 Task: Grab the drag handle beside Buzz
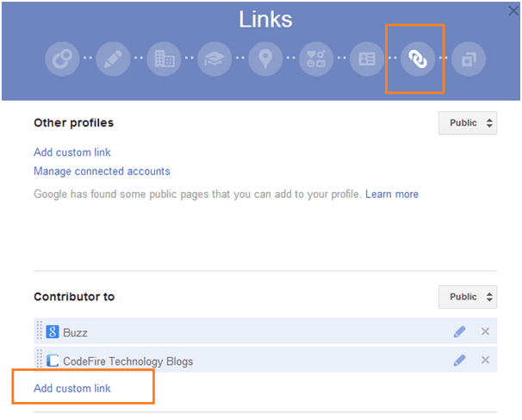pyautogui.click(x=40, y=330)
